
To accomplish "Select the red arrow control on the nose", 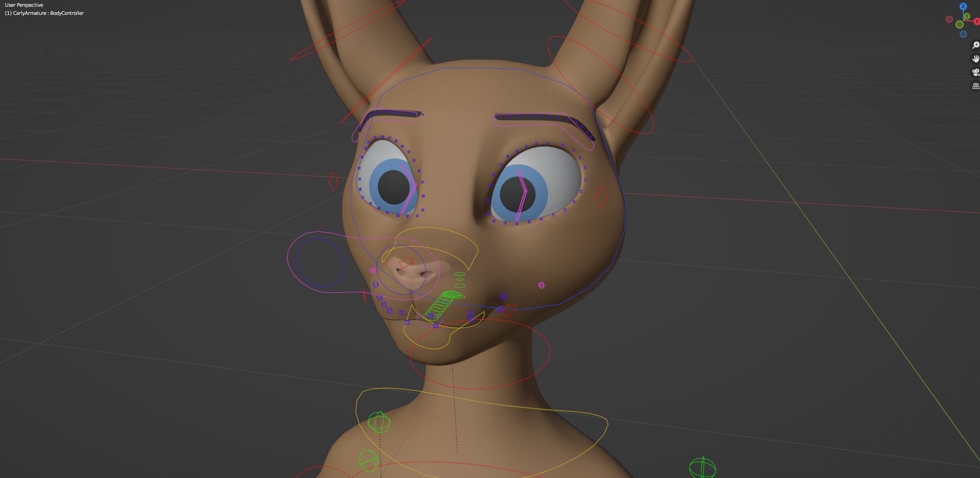I will coord(407,262).
